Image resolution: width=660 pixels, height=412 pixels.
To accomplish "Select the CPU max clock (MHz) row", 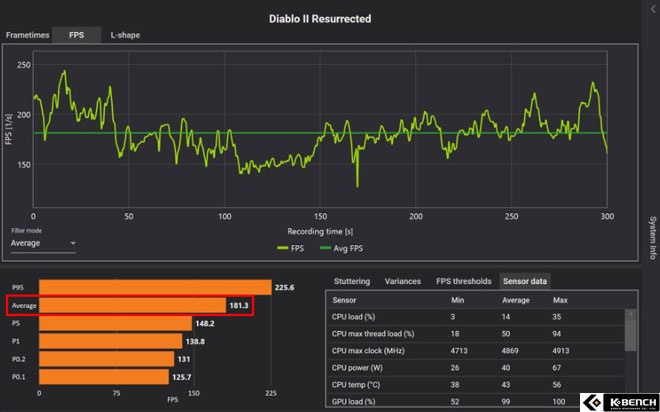I will (x=476, y=351).
